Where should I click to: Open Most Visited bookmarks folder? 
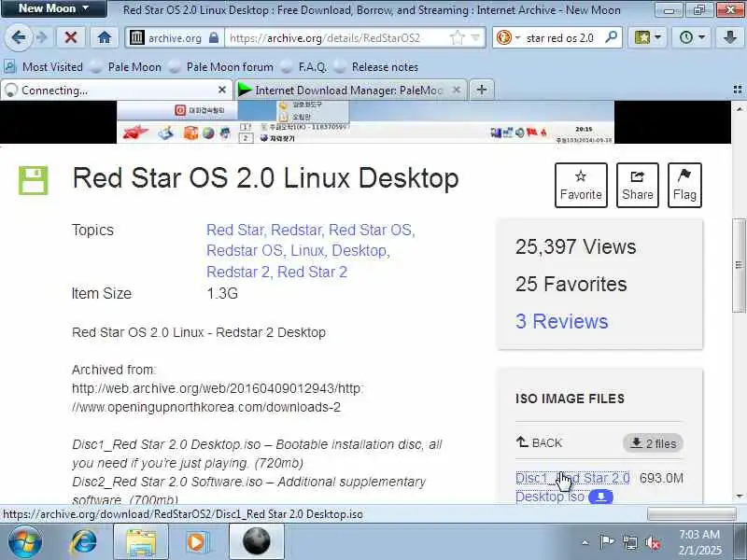click(x=43, y=66)
